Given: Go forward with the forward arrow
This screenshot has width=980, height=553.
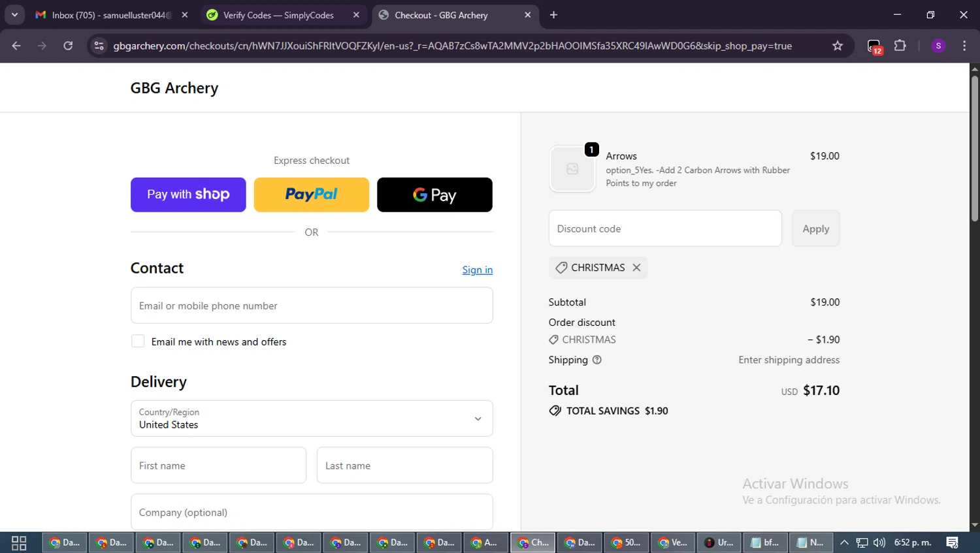Looking at the screenshot, I should pyautogui.click(x=42, y=46).
